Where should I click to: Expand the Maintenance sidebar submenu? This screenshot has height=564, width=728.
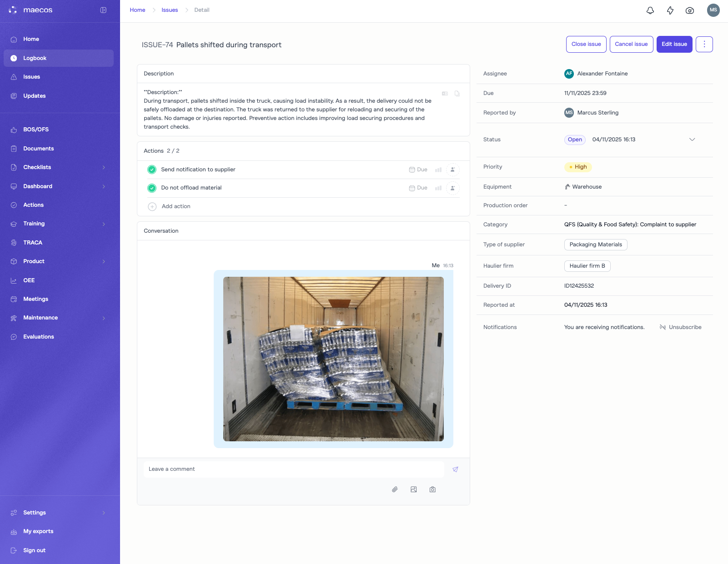coord(104,318)
